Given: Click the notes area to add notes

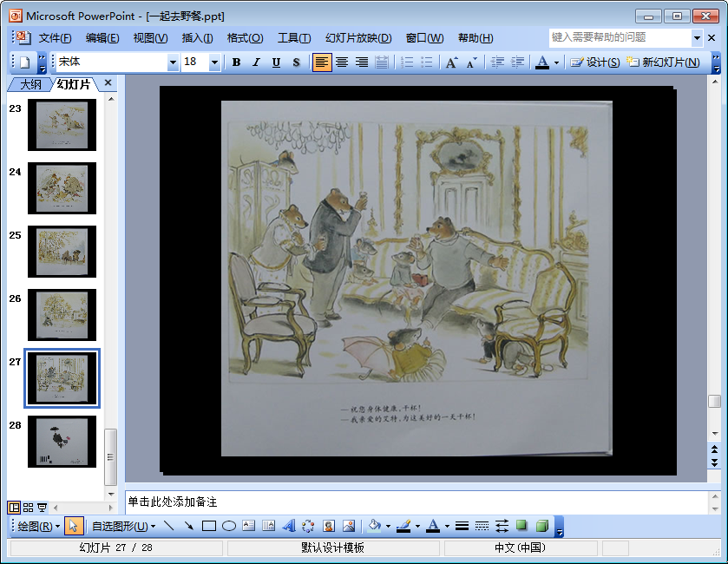Looking at the screenshot, I should click(416, 502).
